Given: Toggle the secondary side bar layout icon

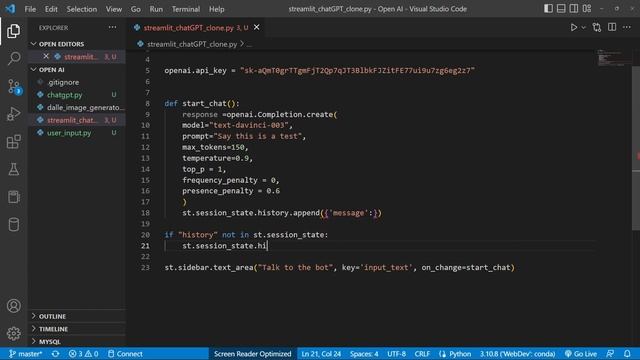Looking at the screenshot, I should pyautogui.click(x=574, y=9).
